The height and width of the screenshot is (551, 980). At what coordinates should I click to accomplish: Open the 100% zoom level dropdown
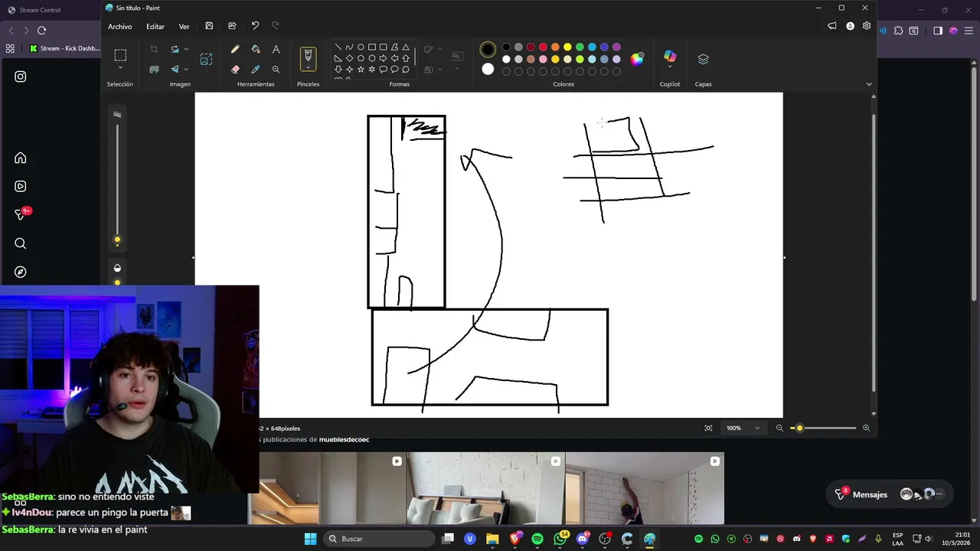(x=743, y=428)
